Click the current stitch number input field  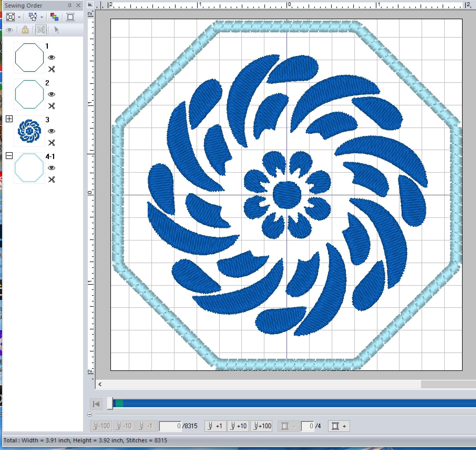[170, 426]
